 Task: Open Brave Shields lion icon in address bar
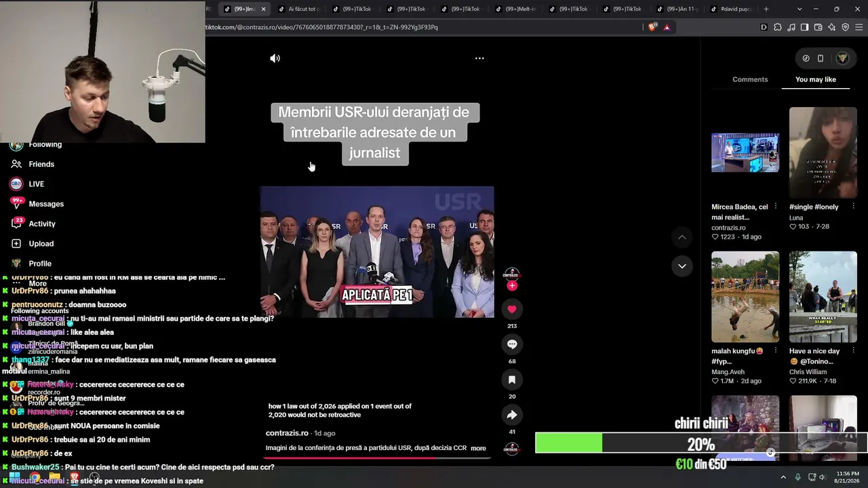point(652,27)
